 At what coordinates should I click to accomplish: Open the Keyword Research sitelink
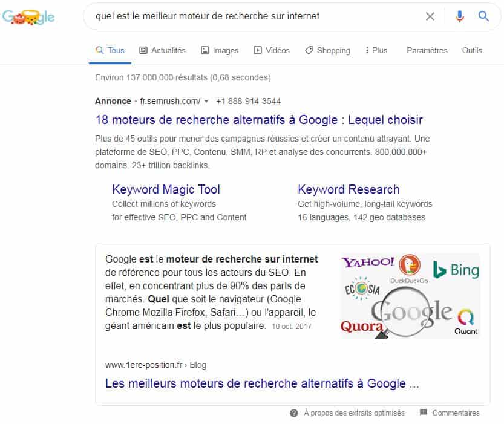pos(349,189)
